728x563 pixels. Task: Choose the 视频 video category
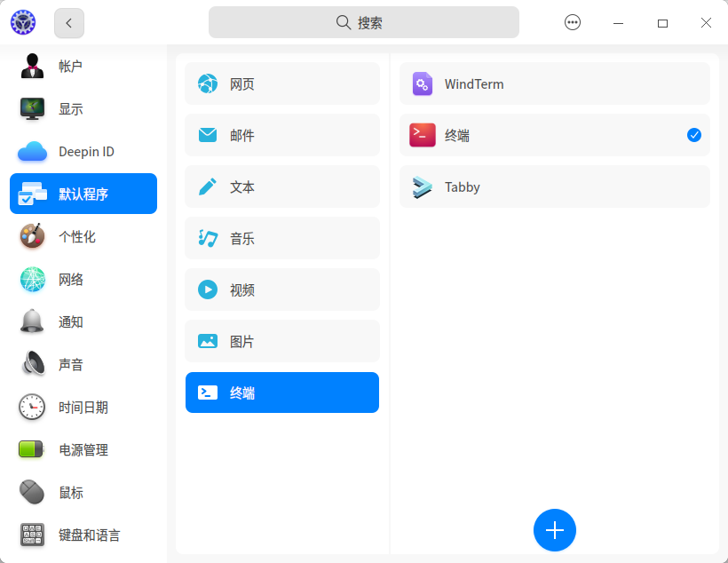click(282, 289)
